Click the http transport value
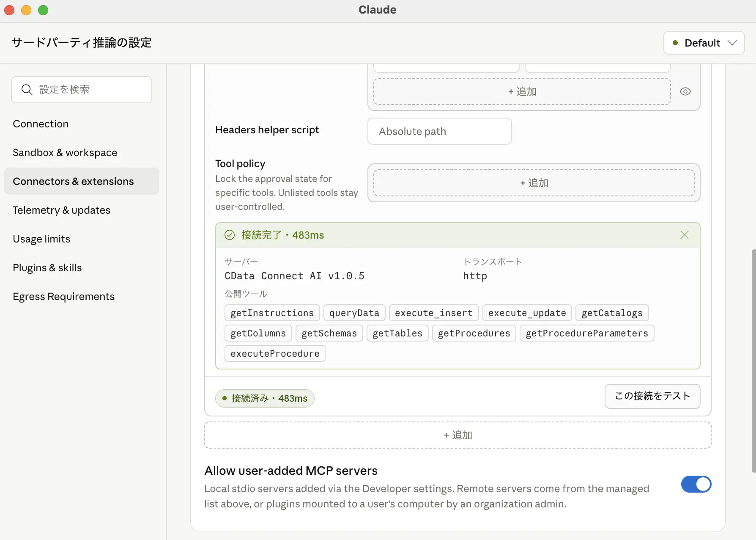 [475, 276]
